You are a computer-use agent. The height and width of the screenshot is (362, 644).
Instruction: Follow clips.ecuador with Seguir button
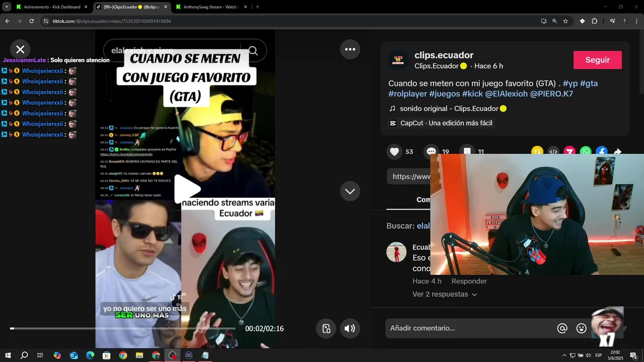[598, 60]
